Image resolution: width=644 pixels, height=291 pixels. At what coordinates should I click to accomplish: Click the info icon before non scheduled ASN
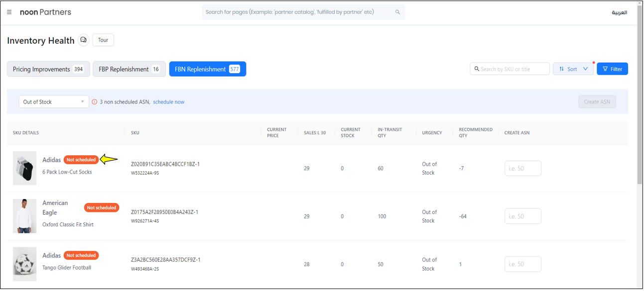(x=95, y=102)
